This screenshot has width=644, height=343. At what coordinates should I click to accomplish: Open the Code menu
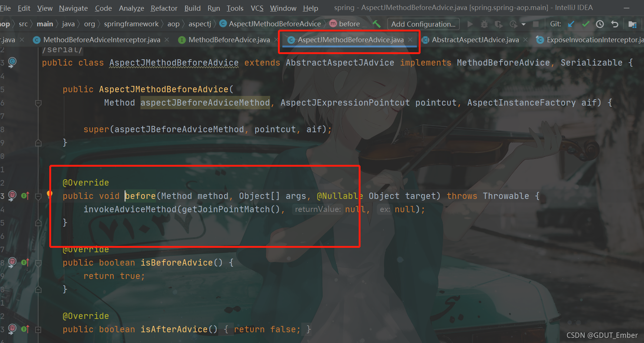tap(103, 8)
